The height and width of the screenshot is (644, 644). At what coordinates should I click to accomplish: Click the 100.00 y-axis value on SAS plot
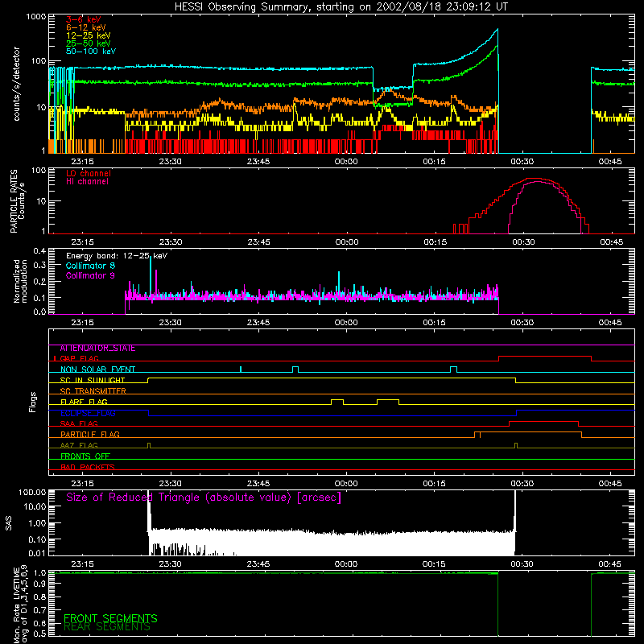click(32, 492)
